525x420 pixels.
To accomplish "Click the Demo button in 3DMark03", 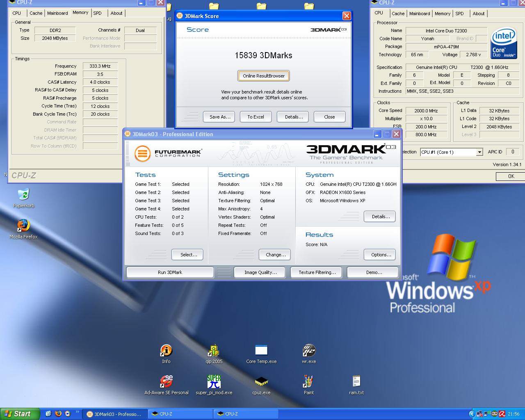I will (374, 272).
